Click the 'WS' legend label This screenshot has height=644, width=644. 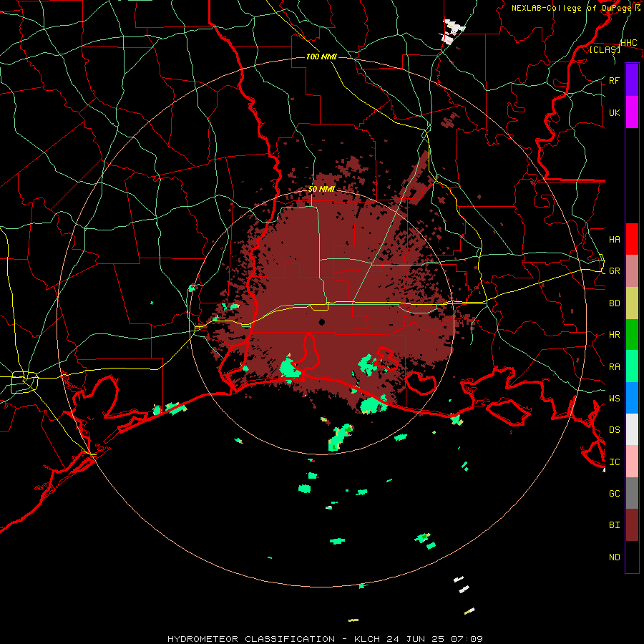click(614, 399)
